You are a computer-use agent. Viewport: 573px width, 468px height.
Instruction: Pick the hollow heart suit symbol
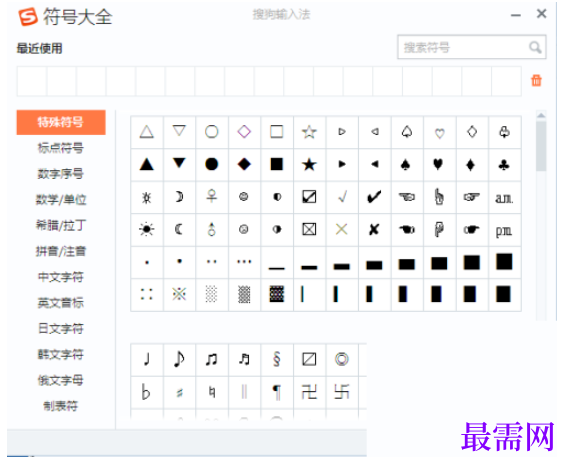point(440,133)
